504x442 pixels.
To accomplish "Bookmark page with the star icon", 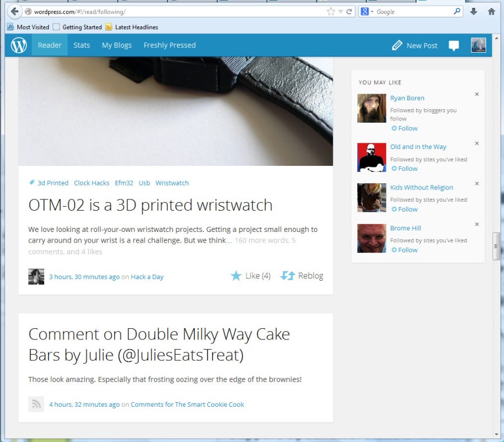I will [331, 12].
